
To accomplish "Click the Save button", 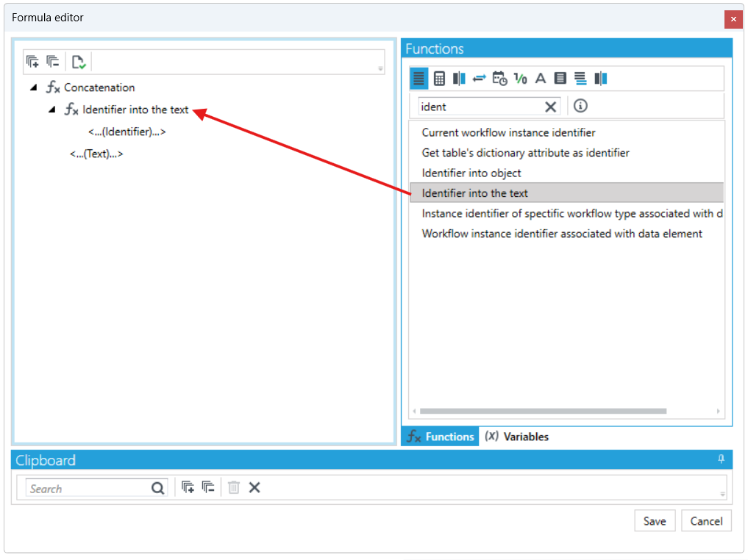I will tap(655, 521).
